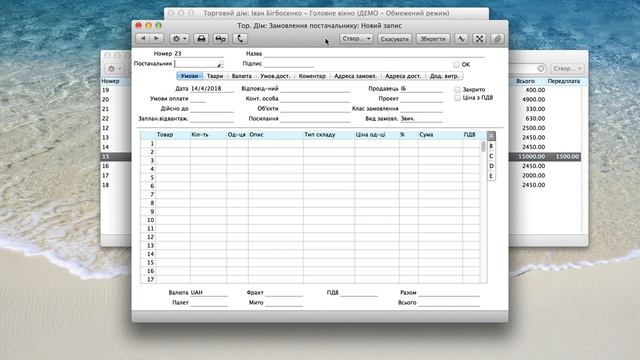Open print preview with magnifier icon
Image resolution: width=640 pixels, height=360 pixels.
pyautogui.click(x=221, y=38)
